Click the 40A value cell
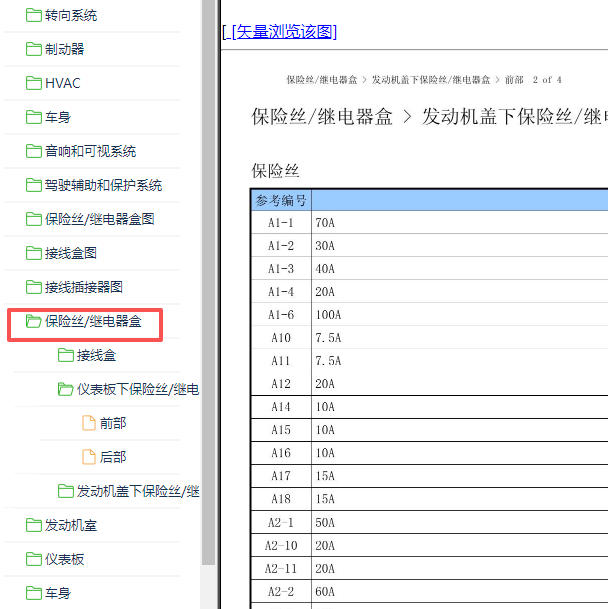 (x=460, y=269)
